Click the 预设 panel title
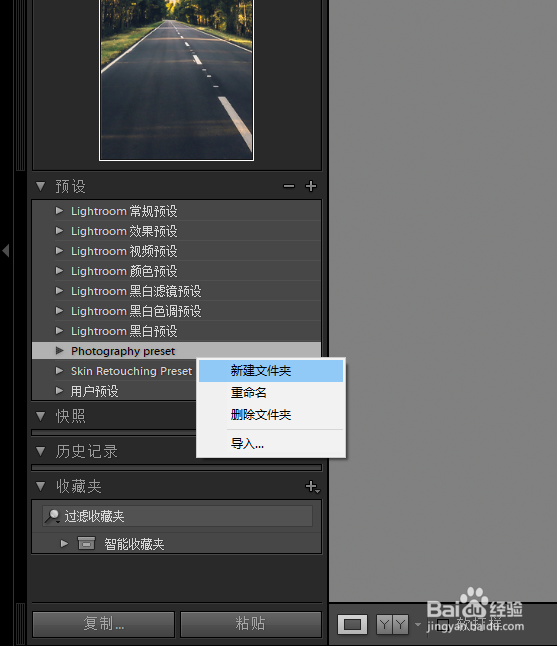Screen dimensions: 557x646 pyautogui.click(x=70, y=187)
